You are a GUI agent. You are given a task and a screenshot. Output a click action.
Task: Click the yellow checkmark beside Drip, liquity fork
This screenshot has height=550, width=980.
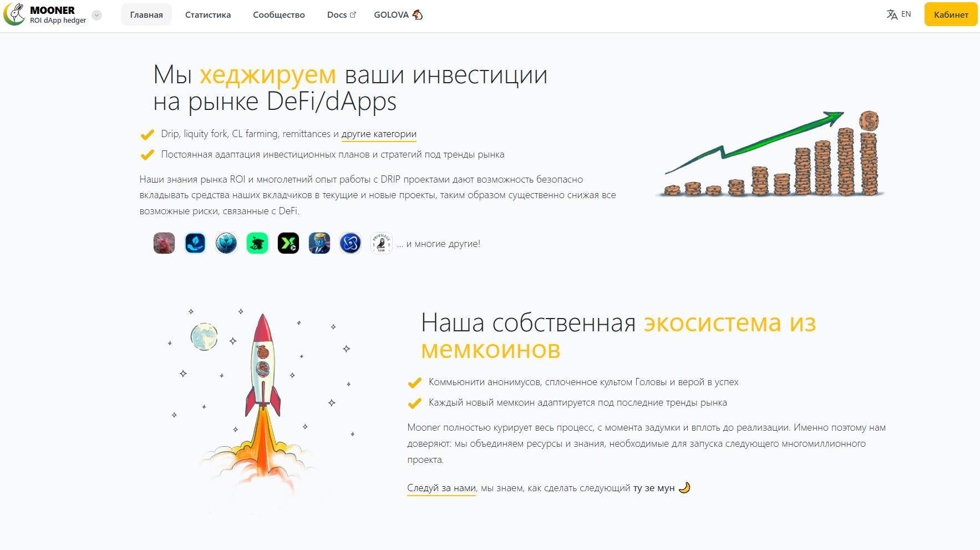click(147, 134)
